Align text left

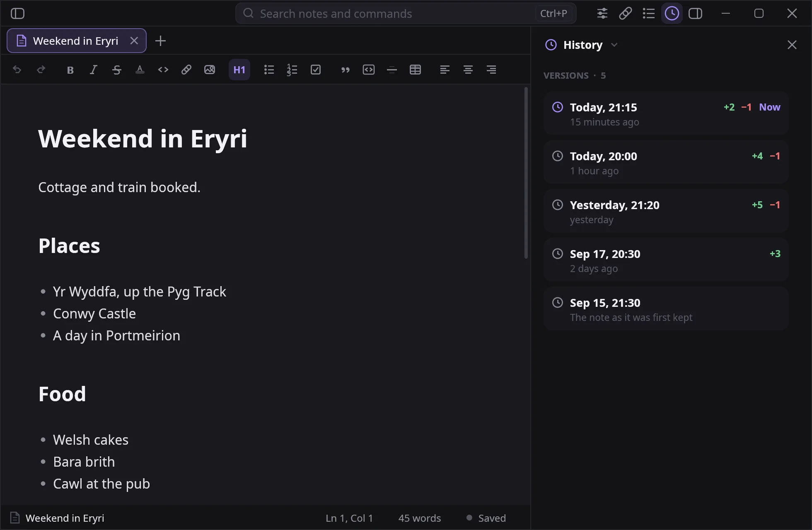click(x=445, y=70)
